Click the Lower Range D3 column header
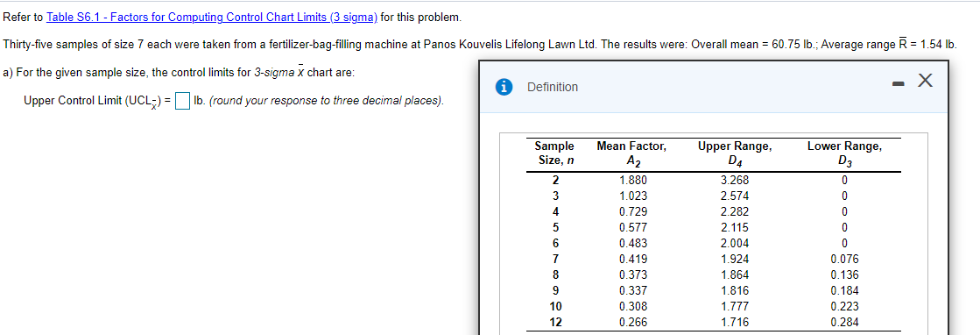This screenshot has height=335, width=980. click(844, 153)
